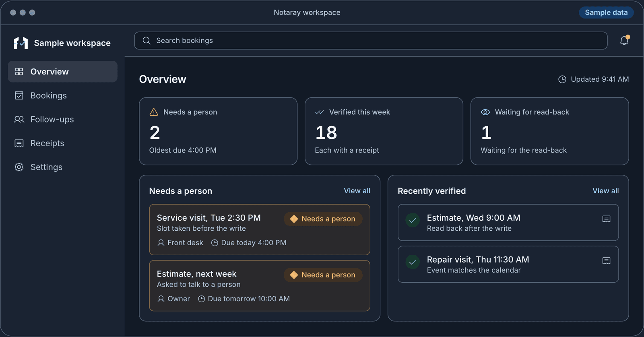Screen dimensions: 644x337
Task: Click the Receipts icon in the sidebar
Action: [19, 143]
